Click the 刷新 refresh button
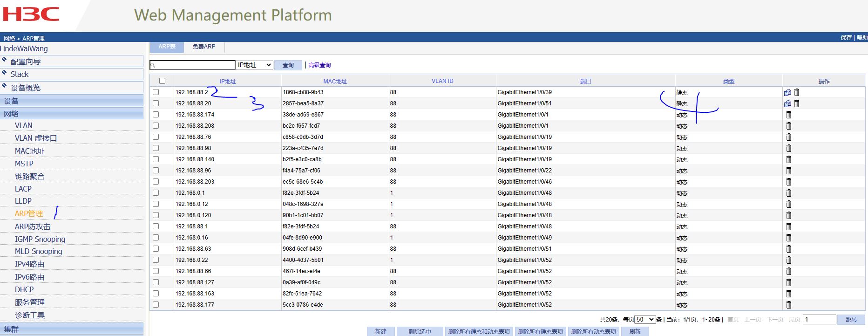 tap(635, 331)
